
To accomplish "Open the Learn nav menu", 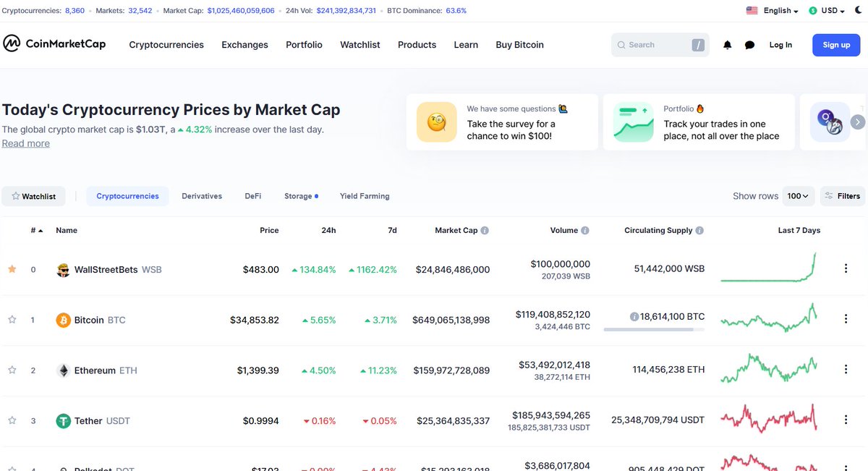I will [x=466, y=45].
